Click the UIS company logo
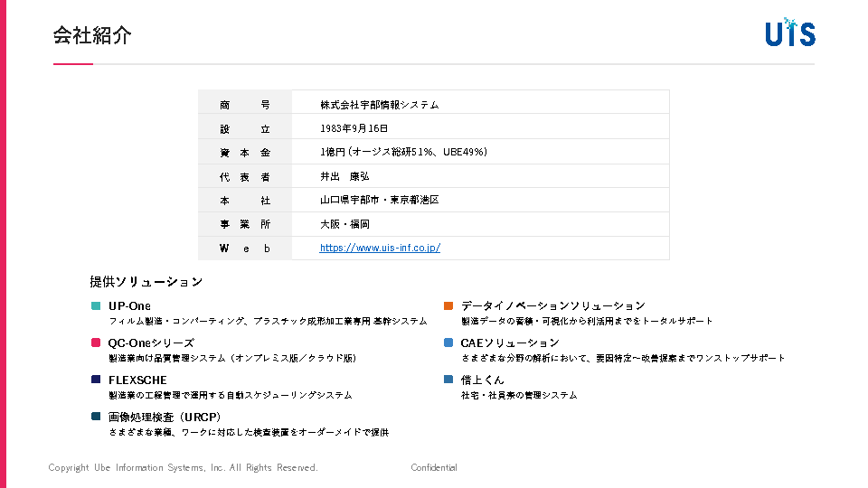The height and width of the screenshot is (488, 868). [x=789, y=33]
